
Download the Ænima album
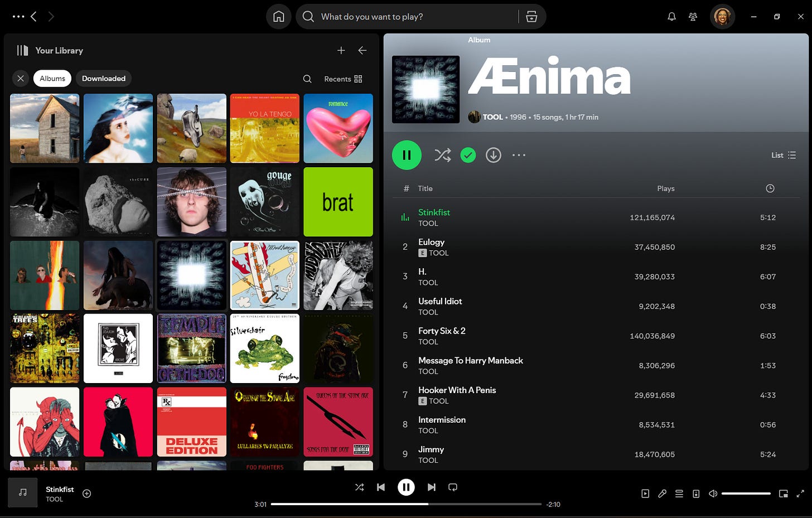coord(494,155)
